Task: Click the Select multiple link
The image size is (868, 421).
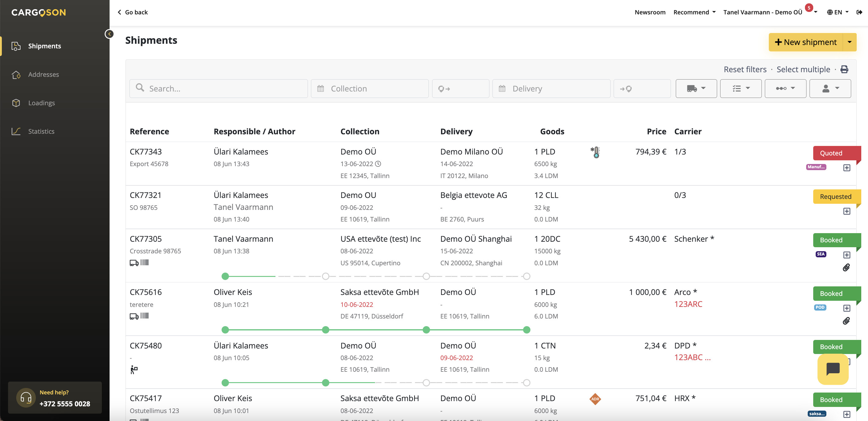Action: pyautogui.click(x=803, y=69)
